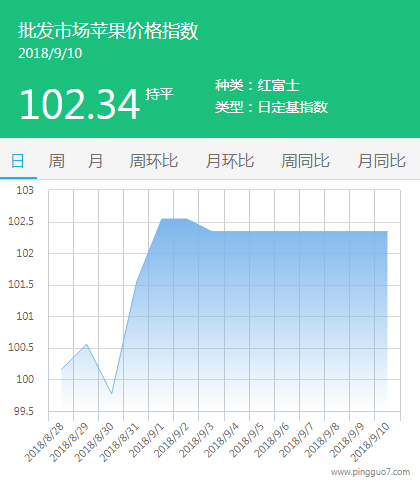The image size is (420, 483).
Task: Click the y-axis label 100
Action: [x=25, y=379]
